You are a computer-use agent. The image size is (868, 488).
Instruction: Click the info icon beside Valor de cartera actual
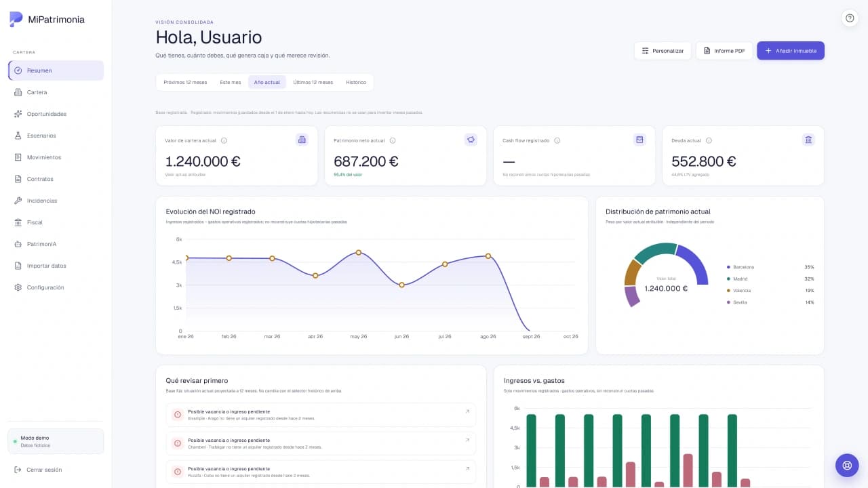pos(224,140)
